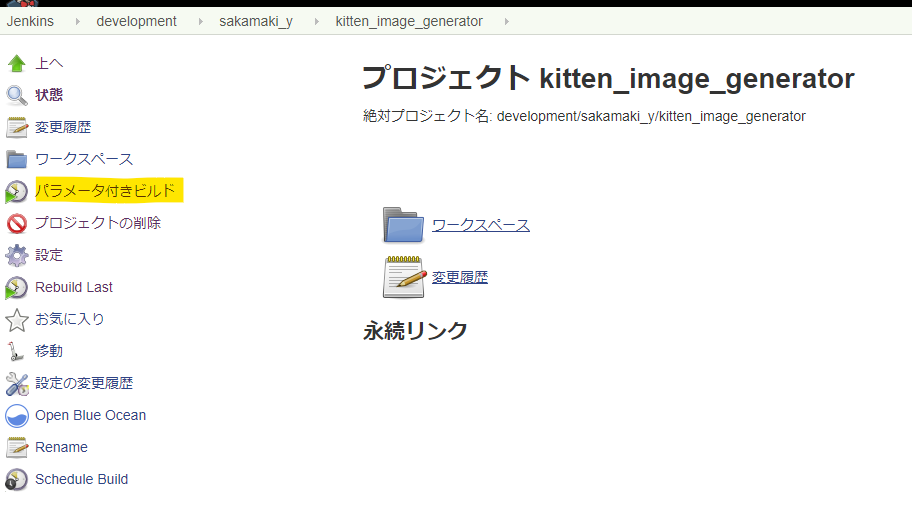Select the Rename option in sidebar
Image resolution: width=912 pixels, height=516 pixels.
[x=61, y=447]
